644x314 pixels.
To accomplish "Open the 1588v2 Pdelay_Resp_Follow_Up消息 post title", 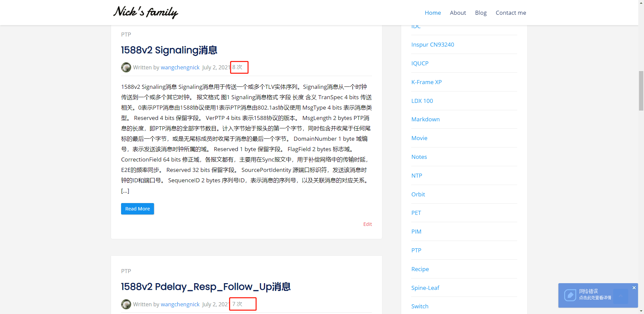I will (x=206, y=287).
